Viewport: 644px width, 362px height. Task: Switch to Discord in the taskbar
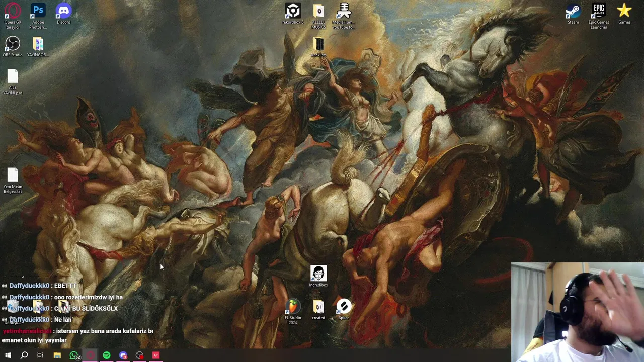pos(123,355)
